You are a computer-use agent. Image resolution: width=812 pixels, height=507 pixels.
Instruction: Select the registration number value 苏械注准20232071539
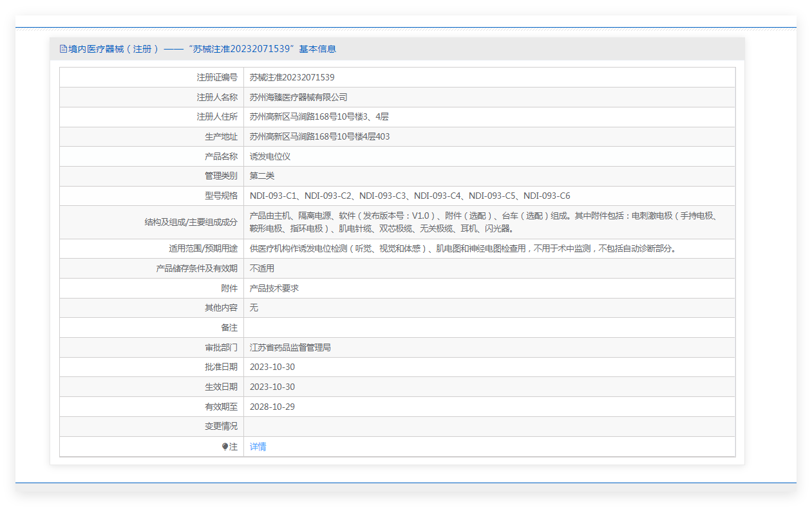[x=292, y=77]
